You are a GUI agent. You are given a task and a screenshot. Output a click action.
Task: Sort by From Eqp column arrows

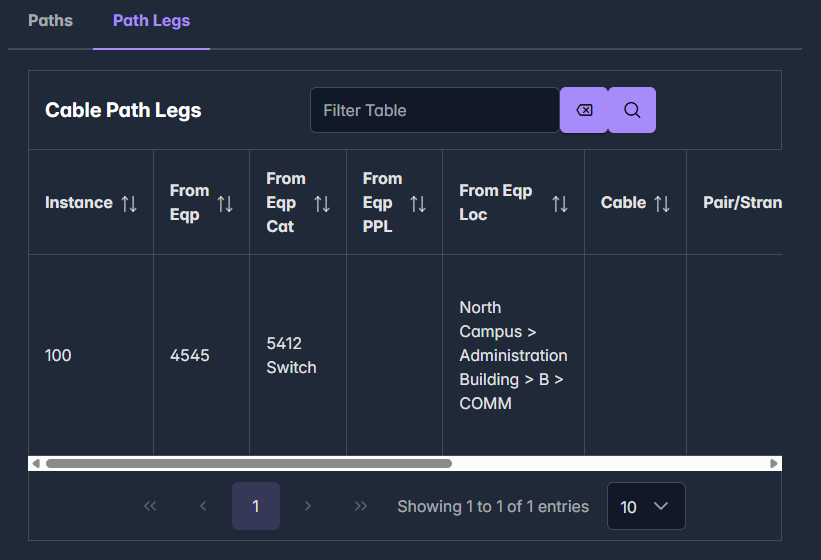click(x=225, y=203)
